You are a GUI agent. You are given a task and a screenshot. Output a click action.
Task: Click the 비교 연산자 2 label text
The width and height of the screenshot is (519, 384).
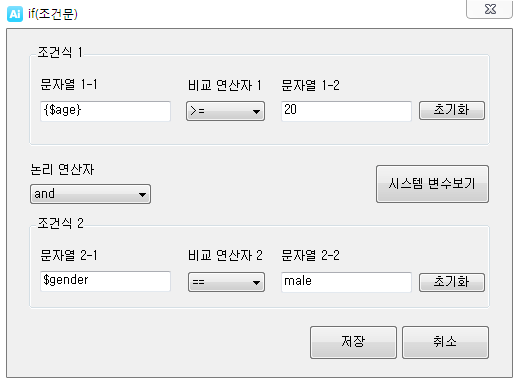click(225, 256)
